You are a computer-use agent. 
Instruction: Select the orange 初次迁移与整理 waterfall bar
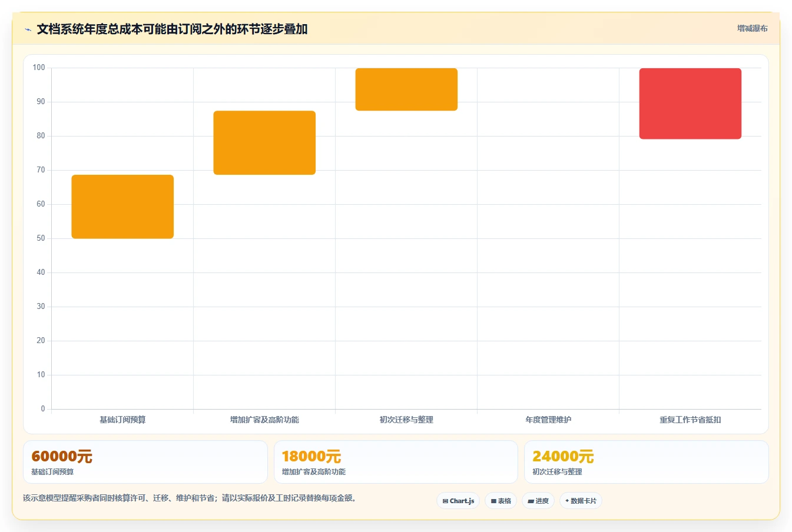406,89
